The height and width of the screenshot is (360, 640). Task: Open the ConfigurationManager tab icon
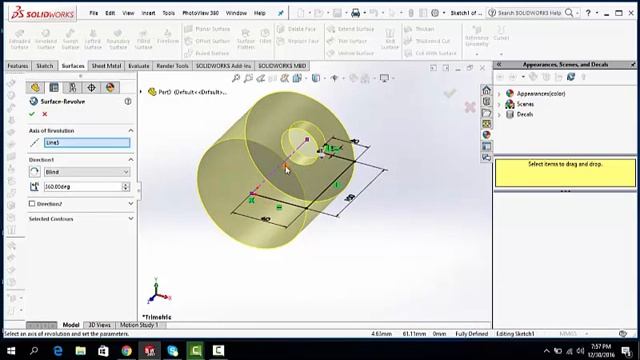tap(73, 87)
